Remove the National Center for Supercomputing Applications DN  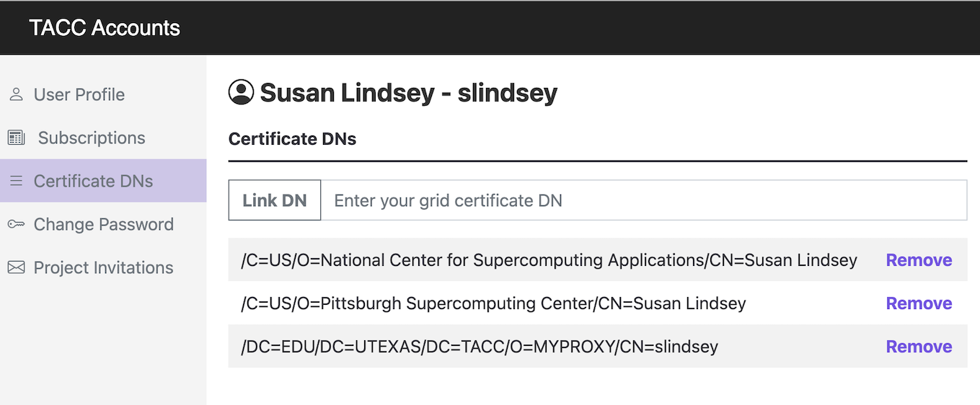[919, 260]
